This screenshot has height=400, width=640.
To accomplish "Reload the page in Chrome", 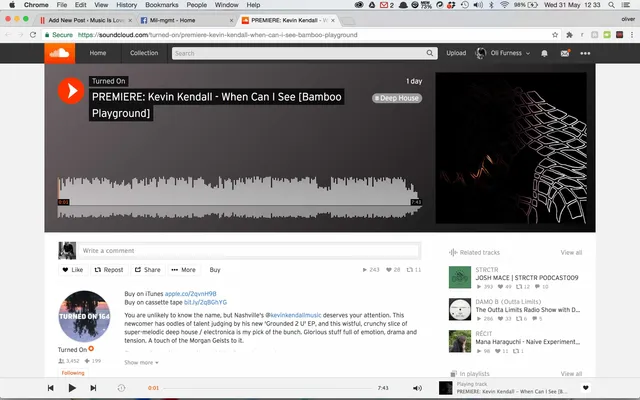I will coord(33,35).
